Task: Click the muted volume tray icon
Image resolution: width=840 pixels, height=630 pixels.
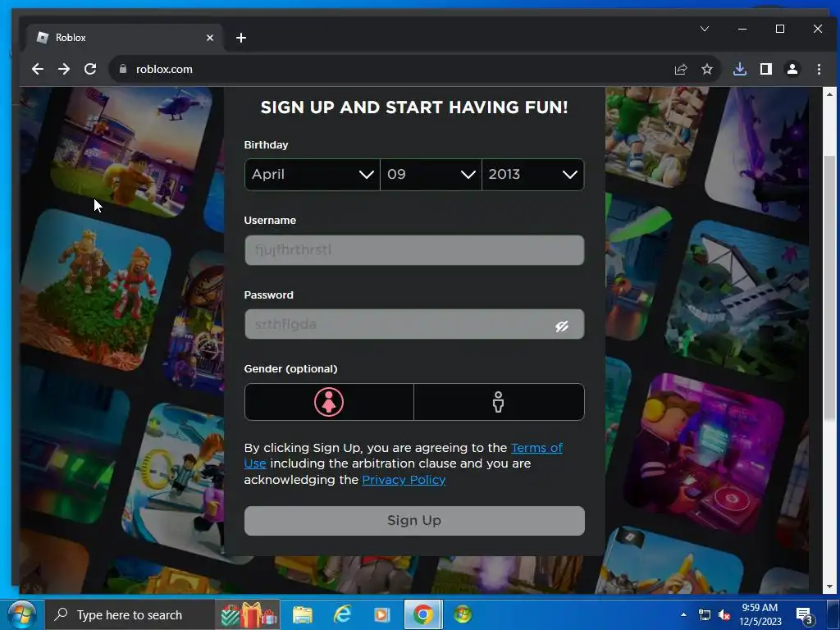Action: click(x=724, y=615)
